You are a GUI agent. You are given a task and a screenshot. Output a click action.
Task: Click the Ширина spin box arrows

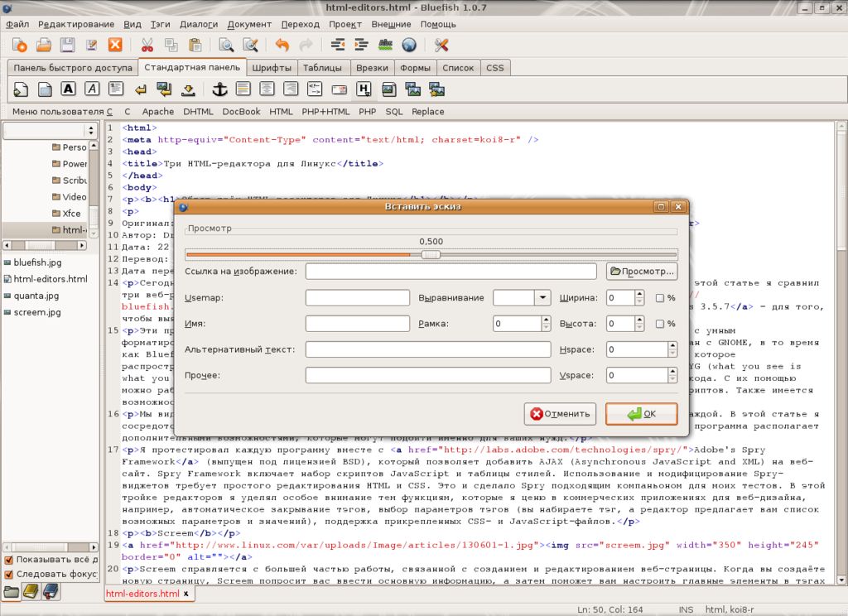pyautogui.click(x=640, y=297)
